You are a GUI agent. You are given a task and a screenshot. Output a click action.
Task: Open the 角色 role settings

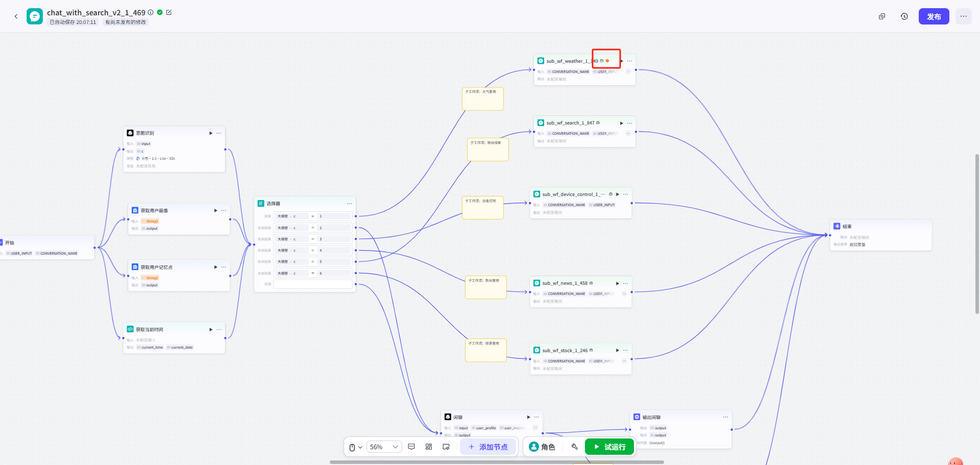[x=542, y=447]
